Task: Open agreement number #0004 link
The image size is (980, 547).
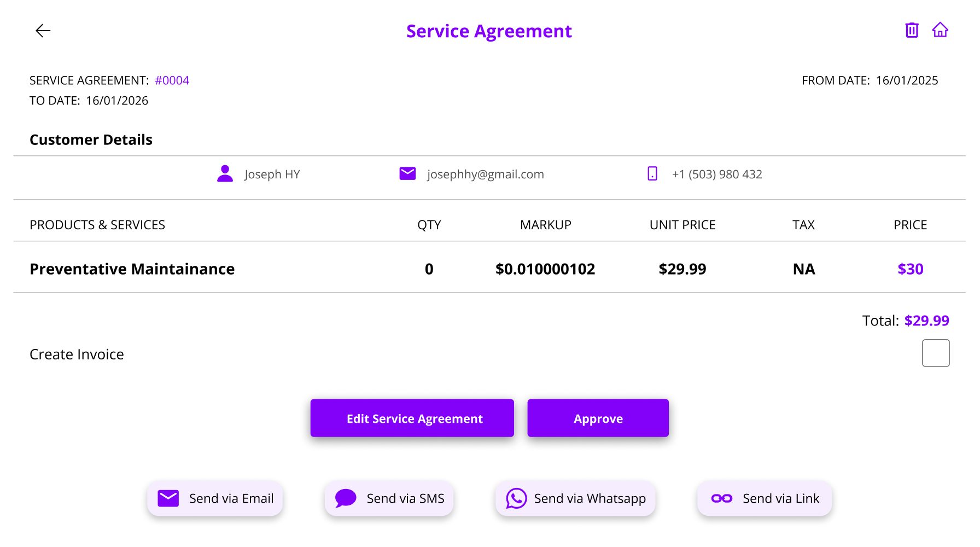Action: 172,80
